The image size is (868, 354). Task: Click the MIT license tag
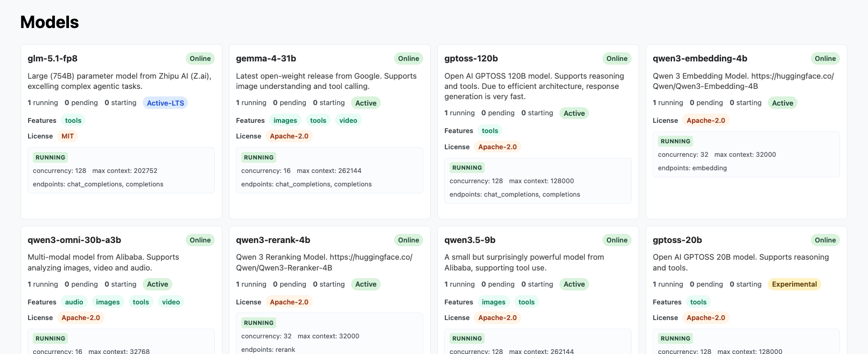(x=67, y=136)
